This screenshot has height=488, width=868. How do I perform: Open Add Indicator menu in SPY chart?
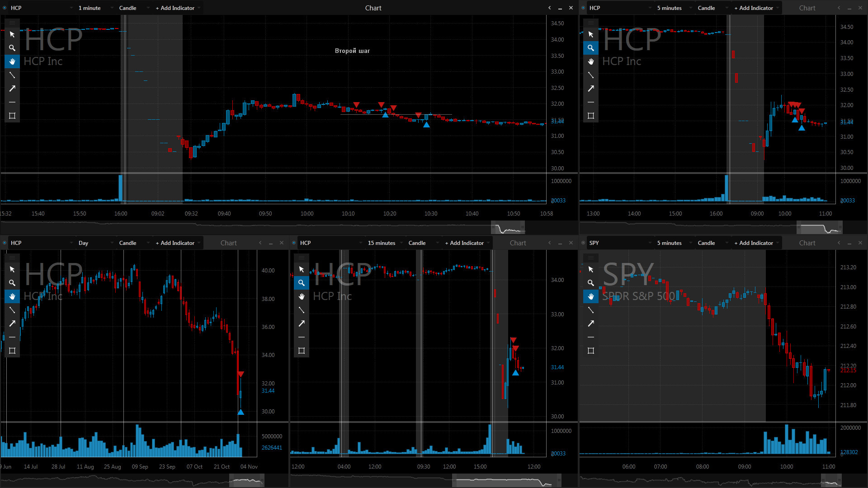pyautogui.click(x=756, y=243)
